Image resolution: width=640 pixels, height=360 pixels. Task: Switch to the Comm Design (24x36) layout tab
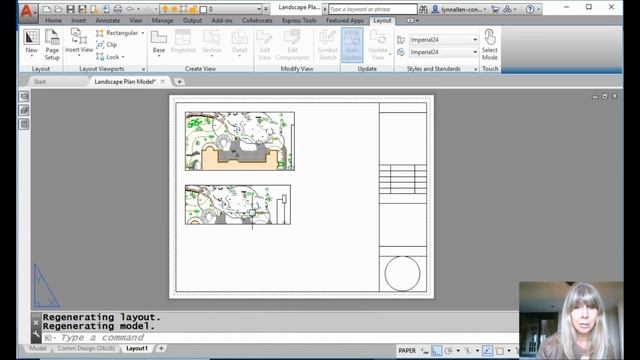[x=86, y=349]
